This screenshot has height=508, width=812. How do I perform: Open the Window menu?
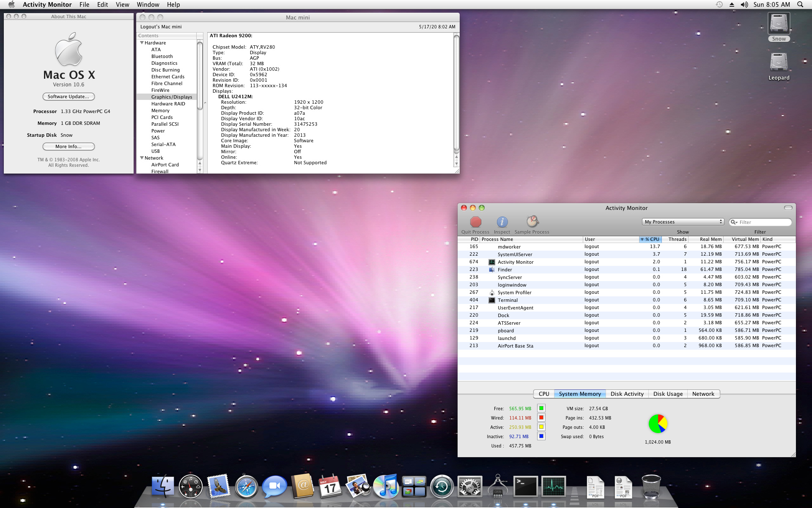pos(148,5)
